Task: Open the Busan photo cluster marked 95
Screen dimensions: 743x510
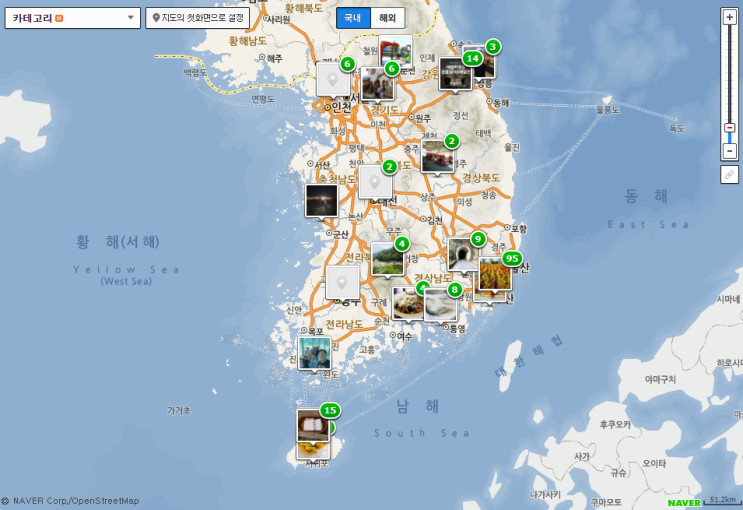Action: (x=496, y=275)
